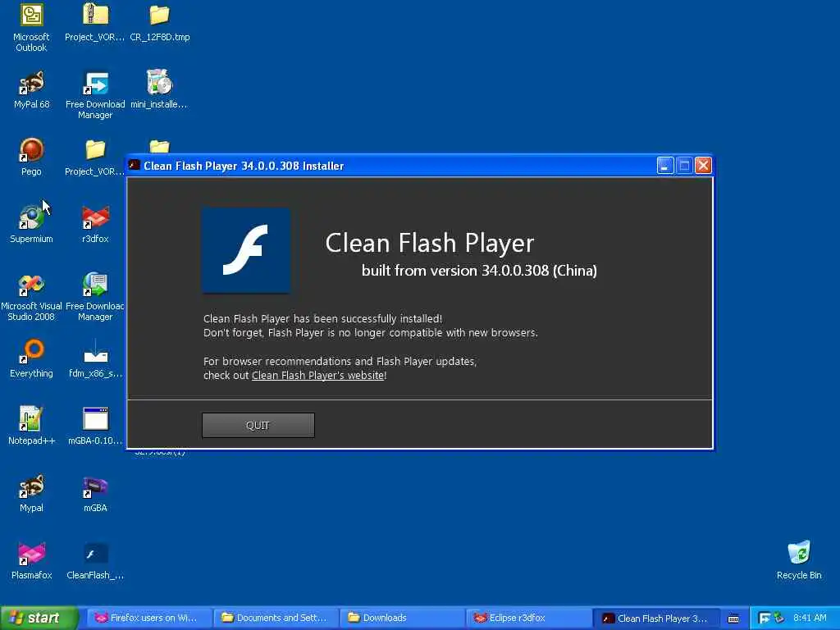This screenshot has width=840, height=630.
Task: Click the QUIT button in the installer
Action: [258, 425]
